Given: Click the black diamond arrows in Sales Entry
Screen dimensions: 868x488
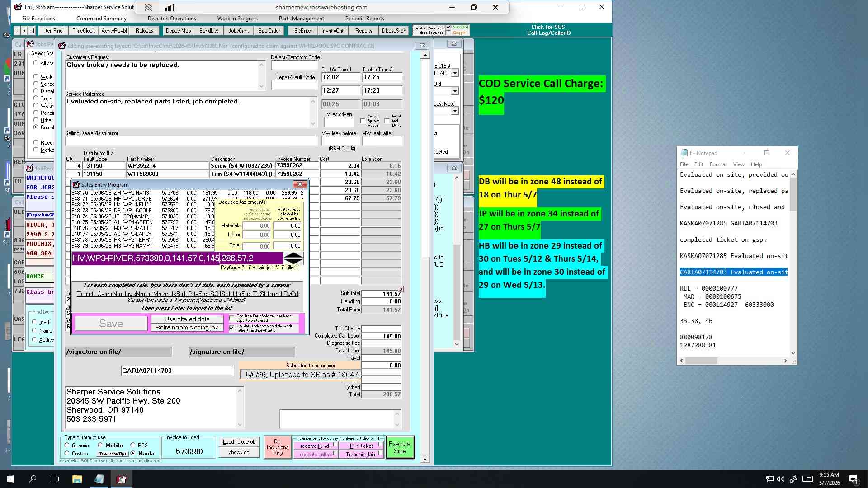Looking at the screenshot, I should 293,258.
